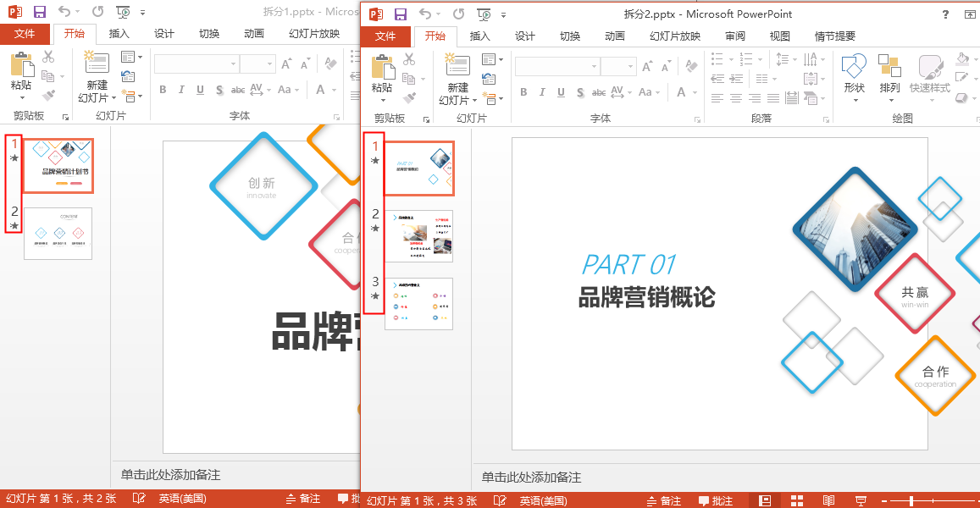980x508 pixels.
Task: Expand 粘贴 paste options in 拆分2 window
Action: pyautogui.click(x=383, y=100)
